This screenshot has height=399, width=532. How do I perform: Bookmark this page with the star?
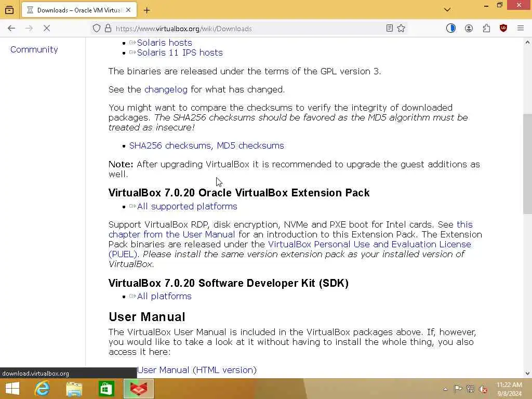[401, 28]
